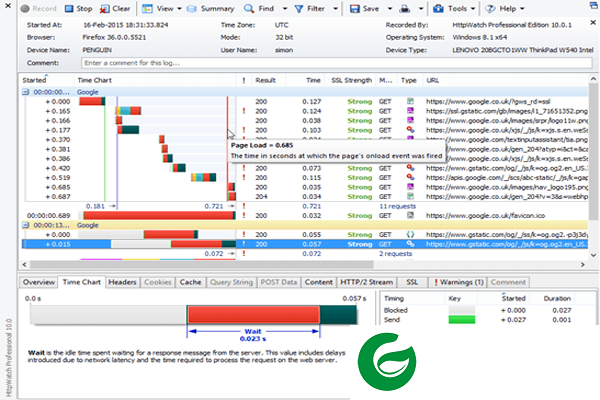
Task: Click the green Send timing key swatch
Action: (461, 319)
